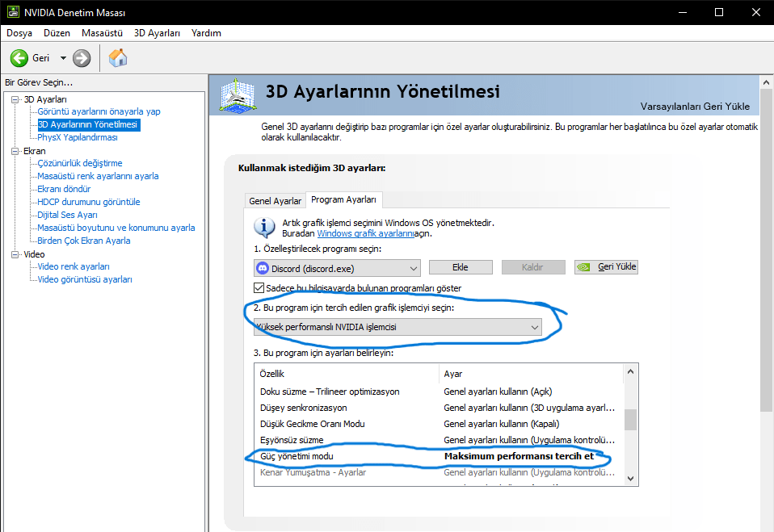Open the Masaüstü menu
The height and width of the screenshot is (532, 774).
tap(102, 33)
